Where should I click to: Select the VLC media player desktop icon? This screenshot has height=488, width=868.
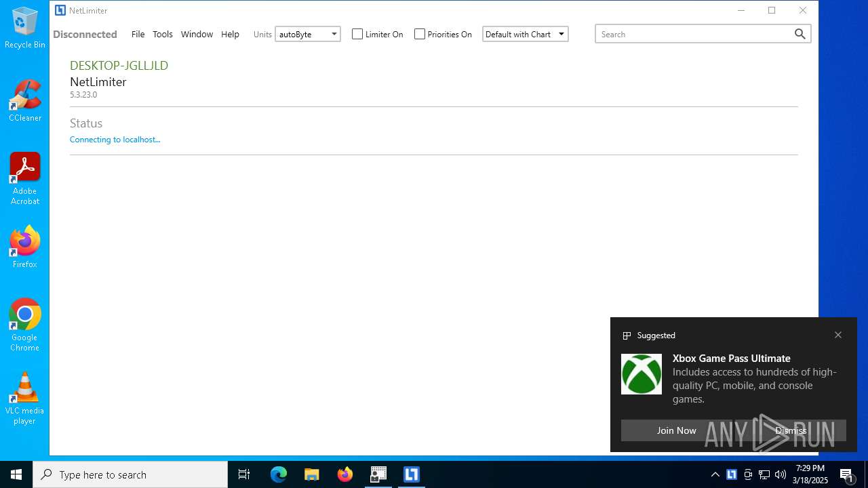(25, 398)
